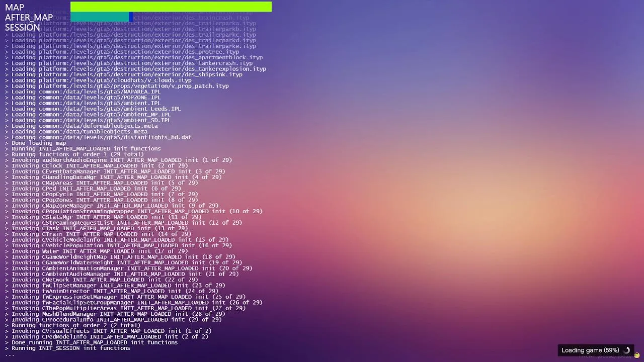Click the MeshBlendManager init line
The image size is (644, 362).
(x=115, y=314)
